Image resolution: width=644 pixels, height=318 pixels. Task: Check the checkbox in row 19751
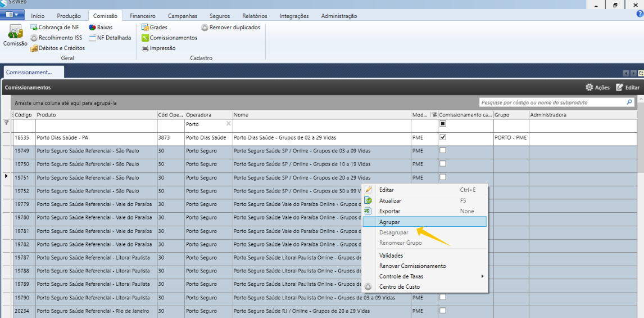[x=443, y=177]
